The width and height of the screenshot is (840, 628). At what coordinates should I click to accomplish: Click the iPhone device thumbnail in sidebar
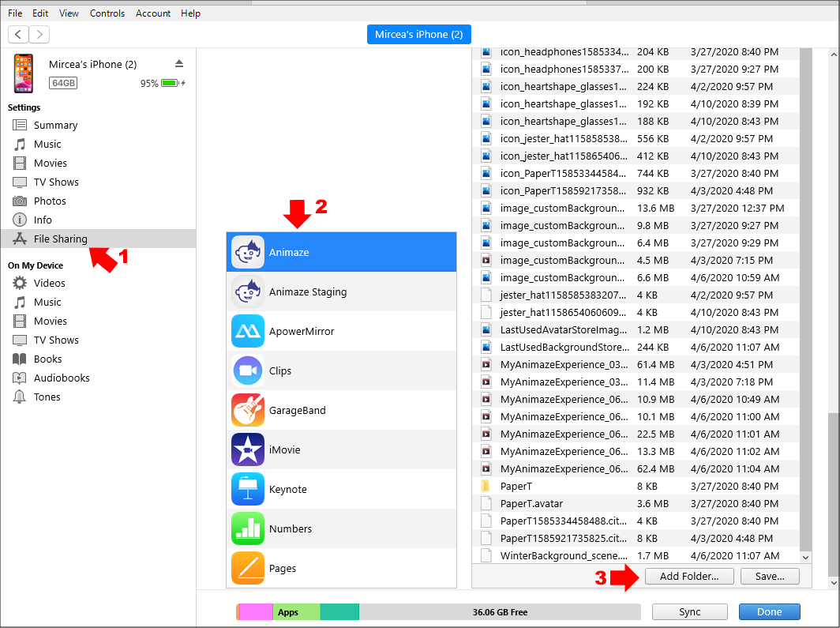point(23,73)
